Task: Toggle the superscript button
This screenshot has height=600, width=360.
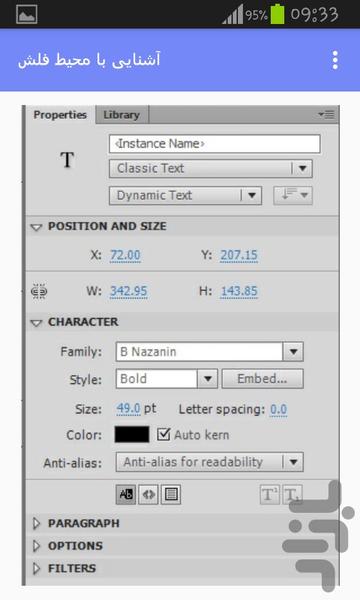Action: coord(269,494)
